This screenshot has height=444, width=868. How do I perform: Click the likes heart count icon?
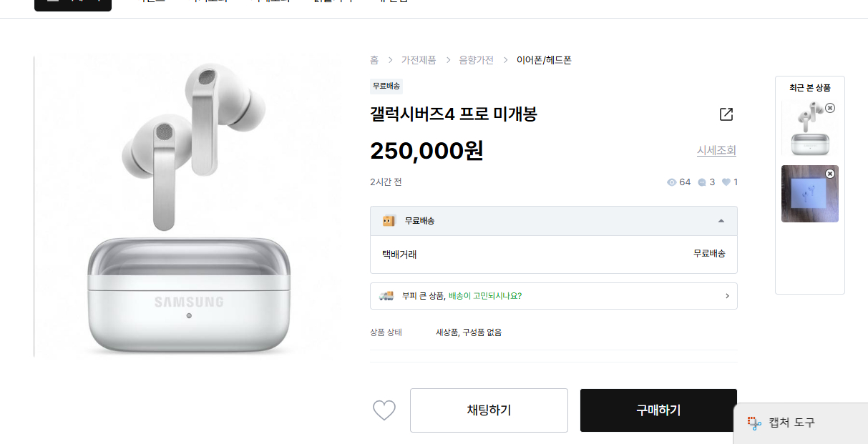click(726, 182)
